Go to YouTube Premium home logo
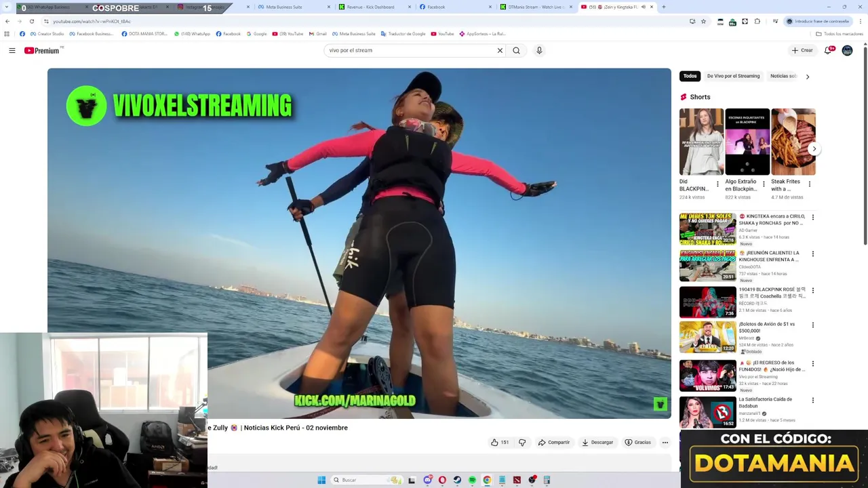The image size is (868, 488). pos(43,50)
